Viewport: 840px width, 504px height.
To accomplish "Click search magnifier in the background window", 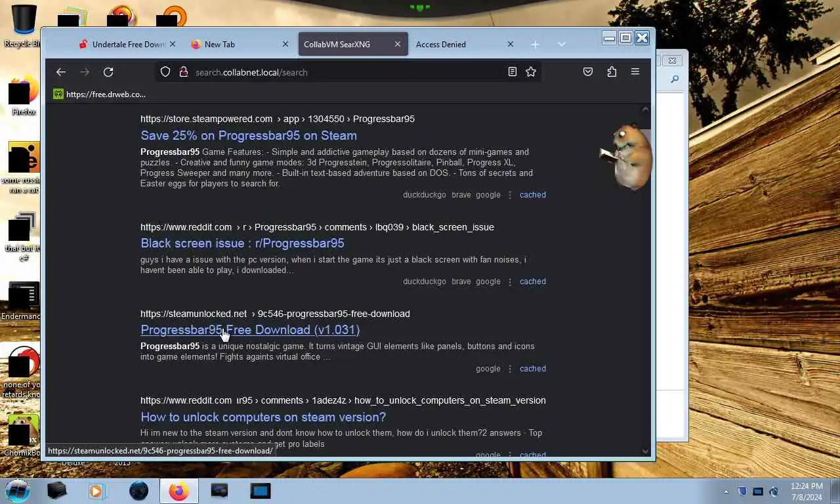I will [x=675, y=79].
